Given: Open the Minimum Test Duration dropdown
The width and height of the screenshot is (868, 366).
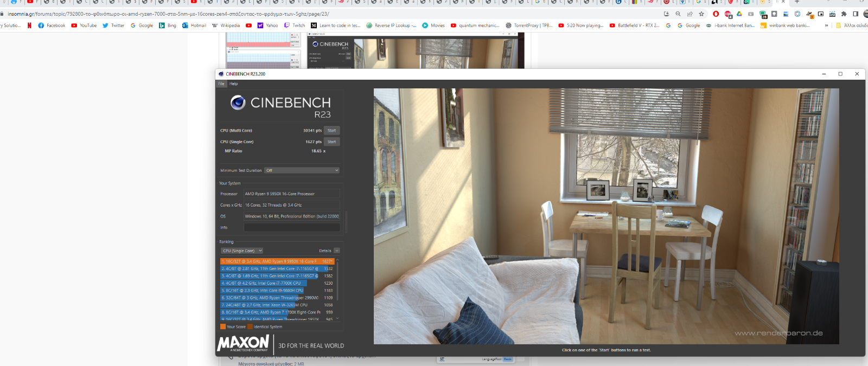Looking at the screenshot, I should click(x=302, y=170).
